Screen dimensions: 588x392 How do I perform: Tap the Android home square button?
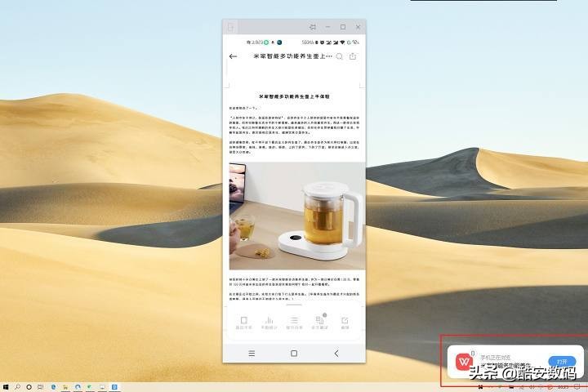tap(294, 354)
